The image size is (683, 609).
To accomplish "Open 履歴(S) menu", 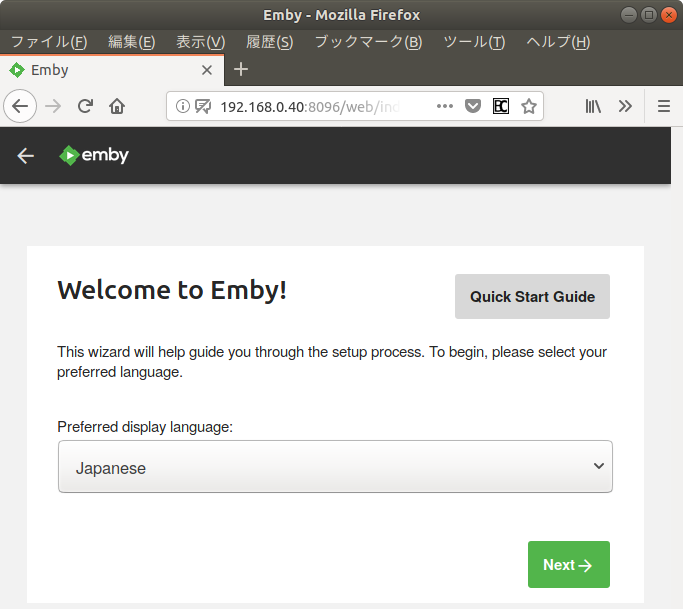I will 270,42.
